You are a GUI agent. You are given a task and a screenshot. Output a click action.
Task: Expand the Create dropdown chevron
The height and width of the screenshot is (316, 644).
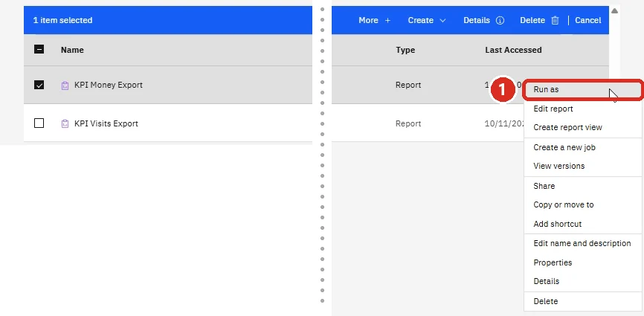coord(442,21)
